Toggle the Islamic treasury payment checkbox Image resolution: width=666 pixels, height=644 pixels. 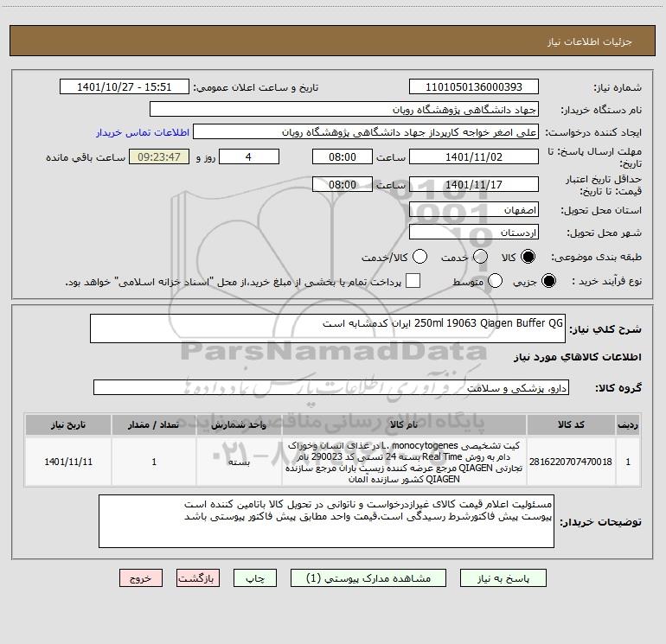click(413, 281)
